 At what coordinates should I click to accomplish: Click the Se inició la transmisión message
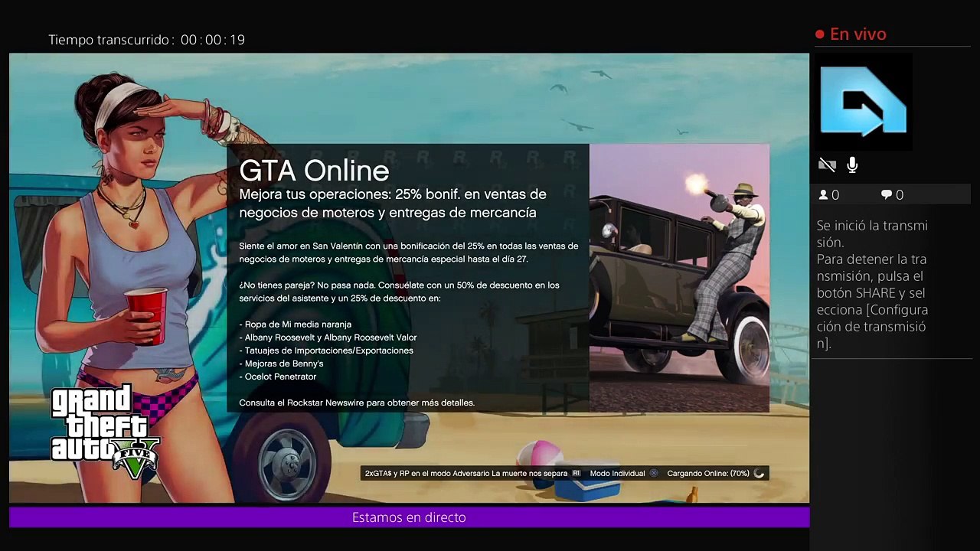tap(872, 233)
